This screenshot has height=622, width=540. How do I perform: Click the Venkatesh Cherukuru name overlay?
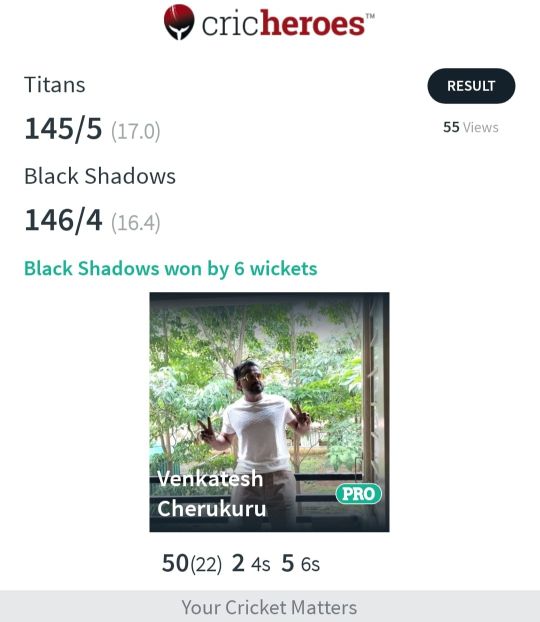tap(211, 493)
